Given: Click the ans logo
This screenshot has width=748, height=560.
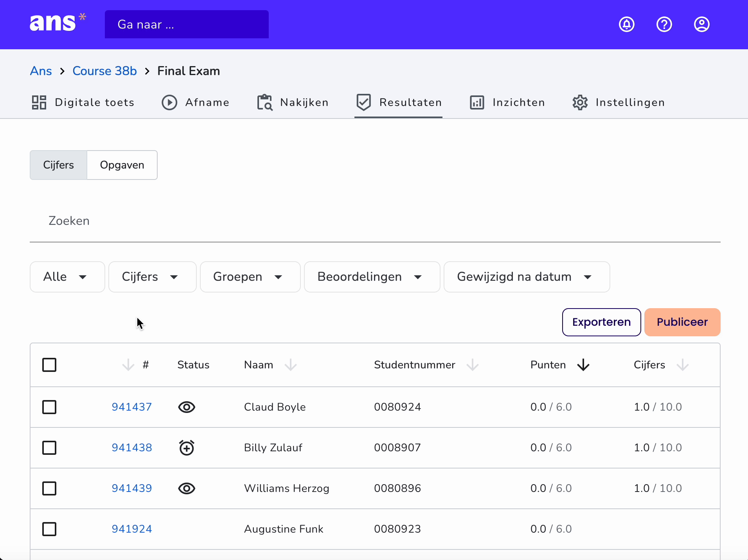Looking at the screenshot, I should pyautogui.click(x=58, y=22).
